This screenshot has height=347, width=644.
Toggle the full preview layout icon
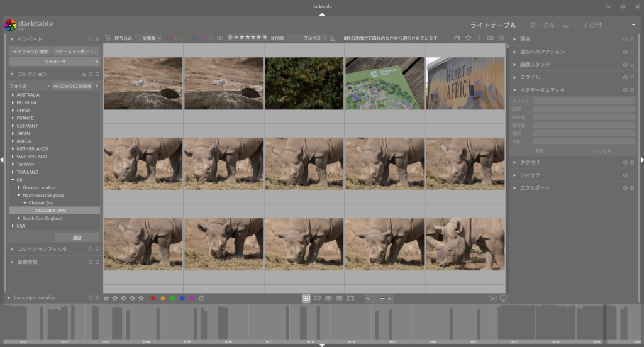350,299
